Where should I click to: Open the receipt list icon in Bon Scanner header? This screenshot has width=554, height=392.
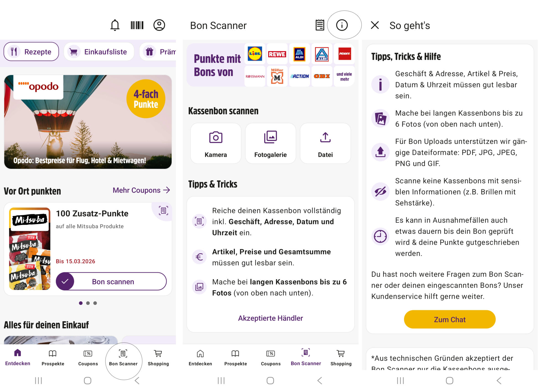pos(320,25)
